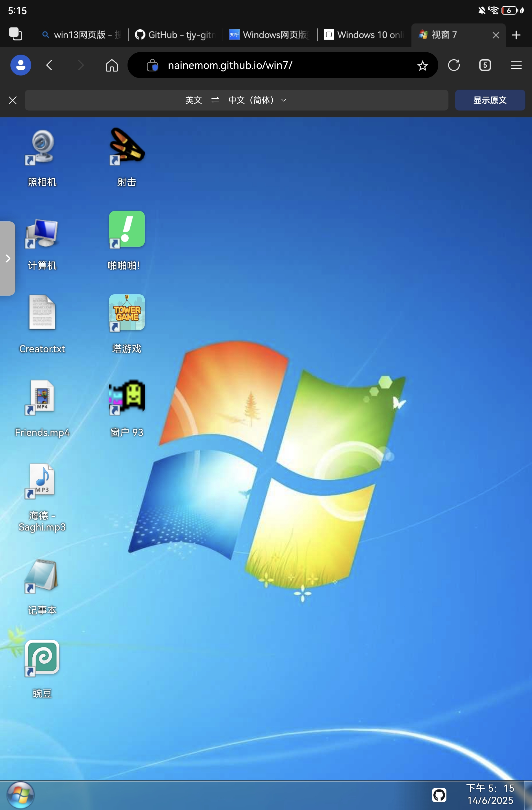
Task: Expand the side panel arrow handle
Action: pyautogui.click(x=8, y=258)
